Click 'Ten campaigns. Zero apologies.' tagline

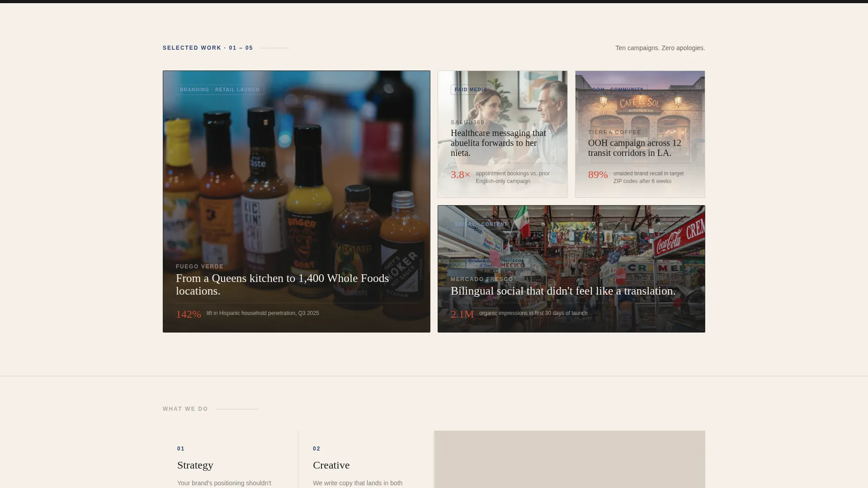click(x=660, y=48)
